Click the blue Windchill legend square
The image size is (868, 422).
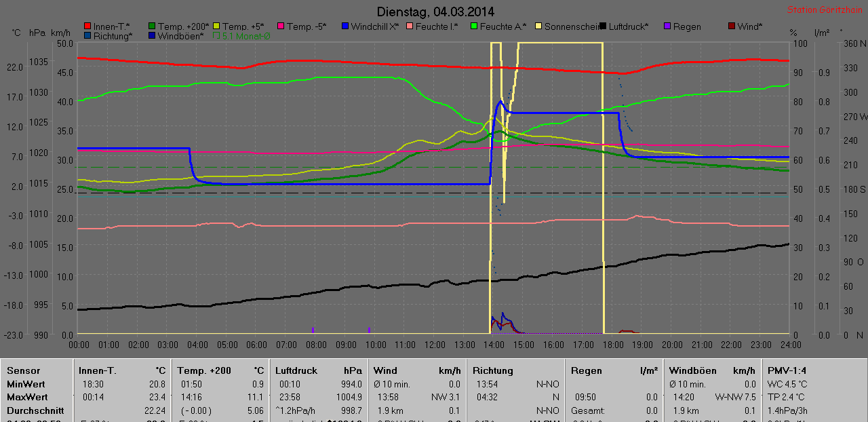pos(344,26)
